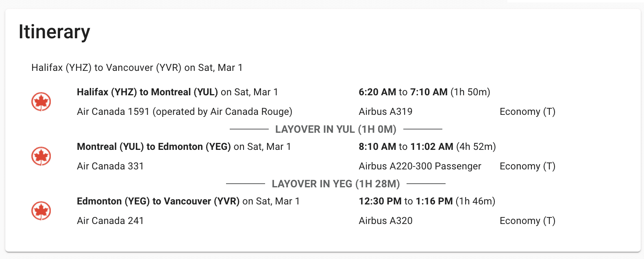
Task: Select the Halifax (YHZ) to Vancouver (YVR) trip header
Action: pos(137,68)
